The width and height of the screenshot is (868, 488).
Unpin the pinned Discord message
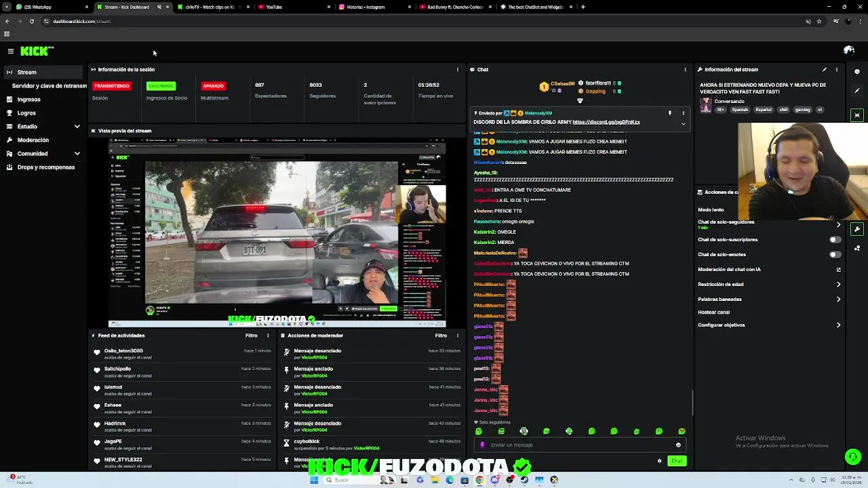(x=669, y=113)
